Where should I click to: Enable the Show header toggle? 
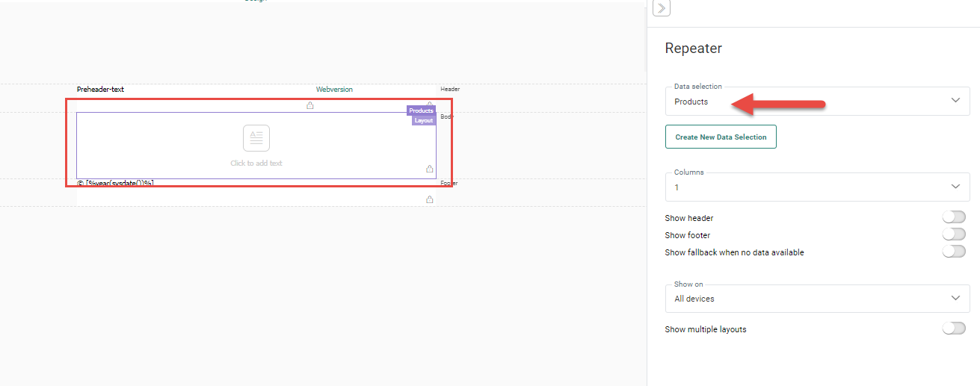(953, 217)
